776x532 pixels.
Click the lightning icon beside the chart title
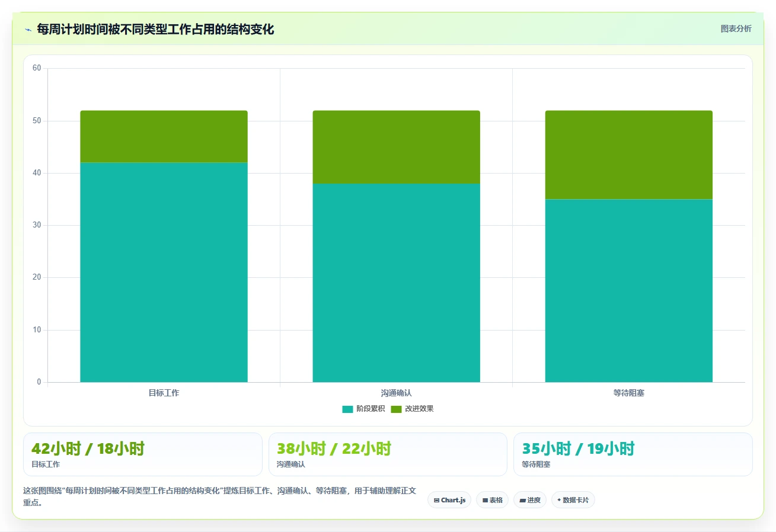(x=28, y=29)
